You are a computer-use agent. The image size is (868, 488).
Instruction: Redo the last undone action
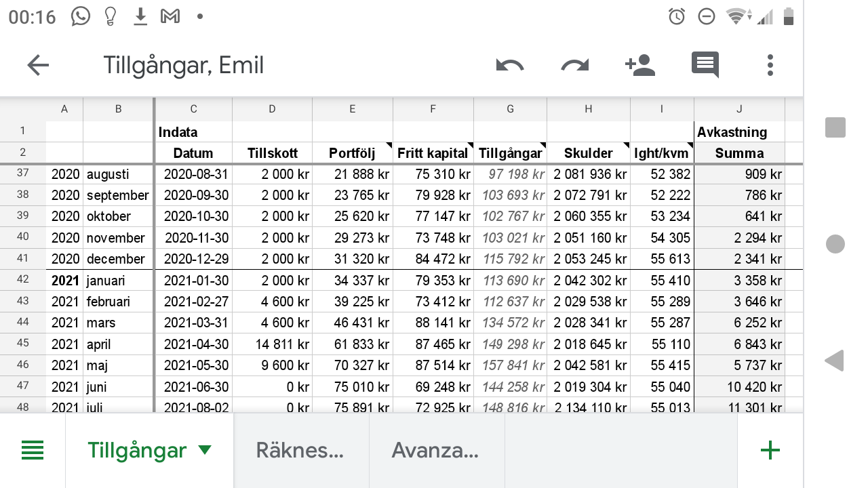[x=575, y=65]
